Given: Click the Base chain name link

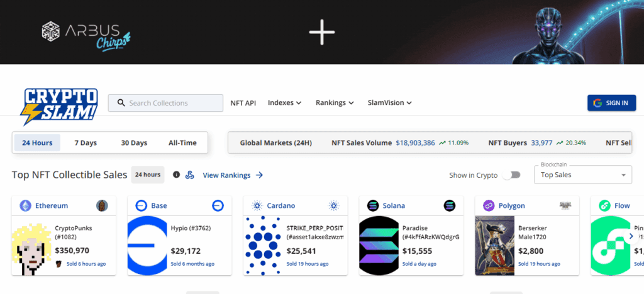Looking at the screenshot, I should click(159, 206).
